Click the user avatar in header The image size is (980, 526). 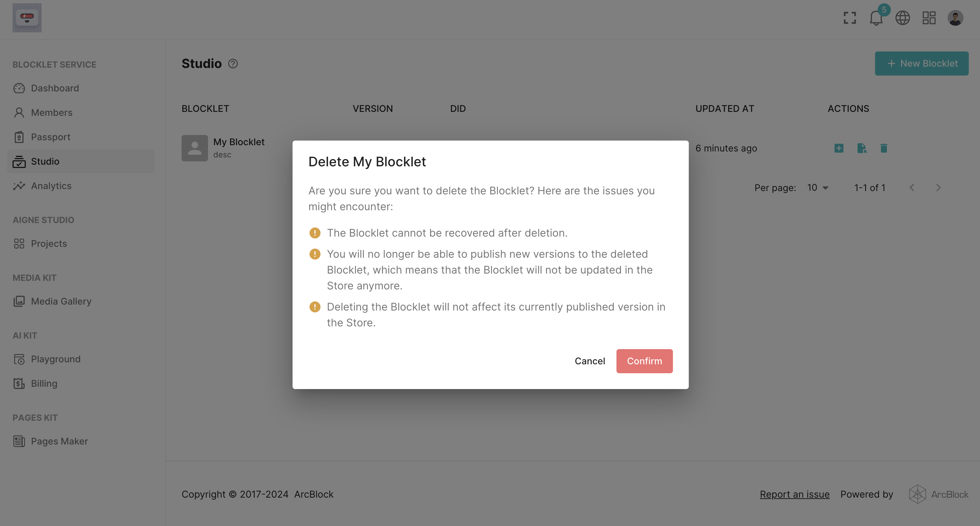pos(955,18)
